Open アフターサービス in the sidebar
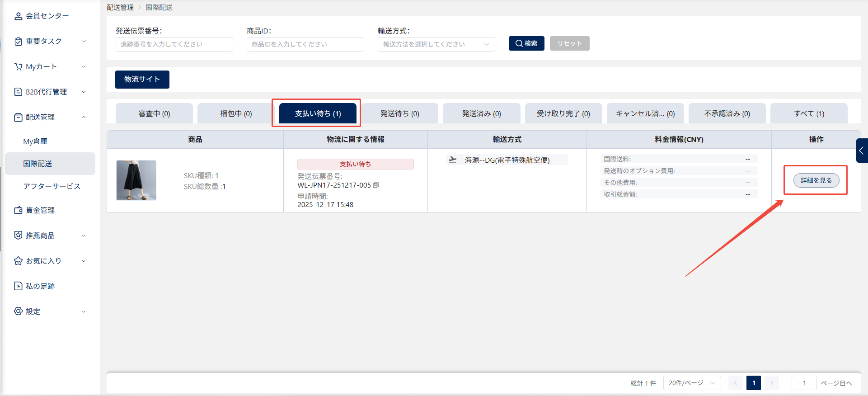Viewport: 868px width, 396px height. [x=52, y=186]
